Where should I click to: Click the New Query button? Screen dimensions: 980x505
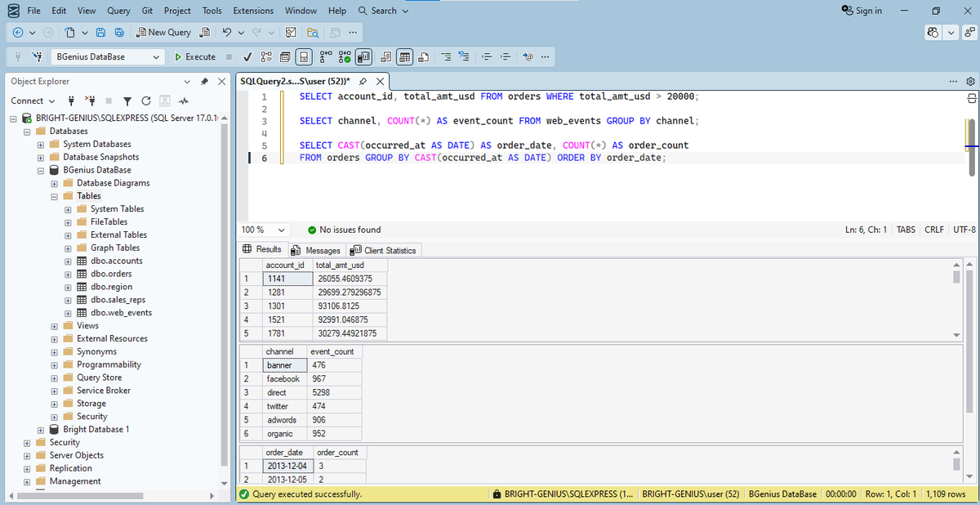(164, 33)
